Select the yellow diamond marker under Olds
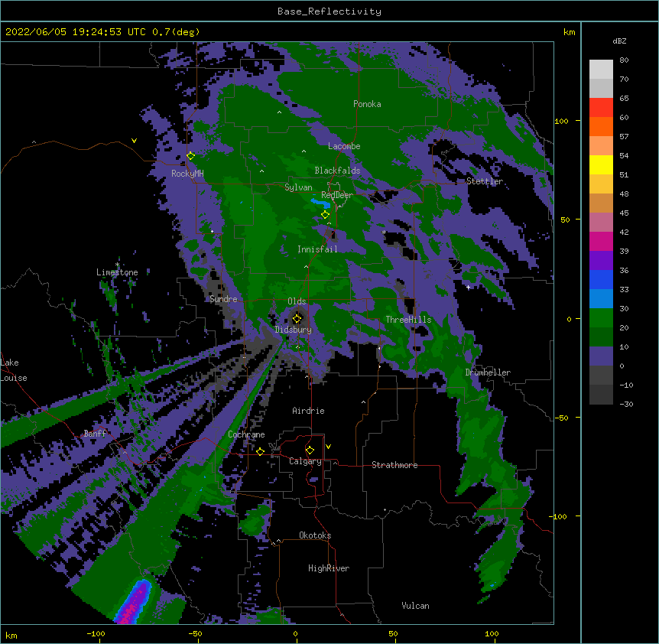Viewport: 659px width, 644px height. pos(297,318)
